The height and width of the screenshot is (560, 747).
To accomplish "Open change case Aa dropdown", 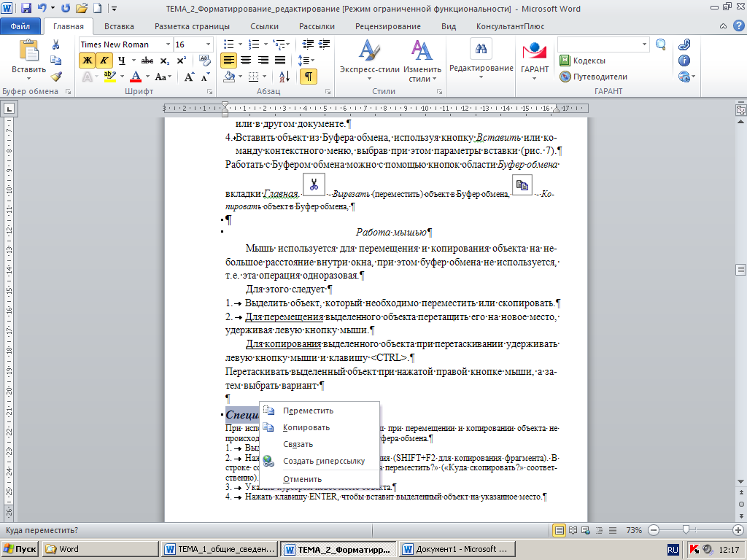I will point(163,77).
